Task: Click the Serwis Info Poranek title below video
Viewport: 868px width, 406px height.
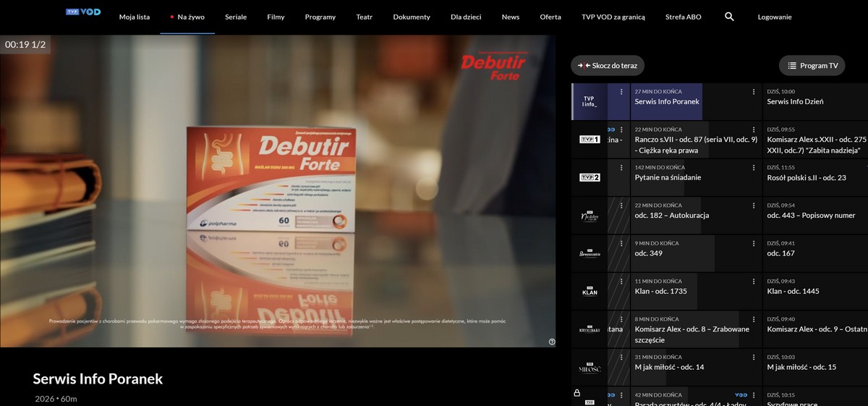Action: [x=98, y=378]
